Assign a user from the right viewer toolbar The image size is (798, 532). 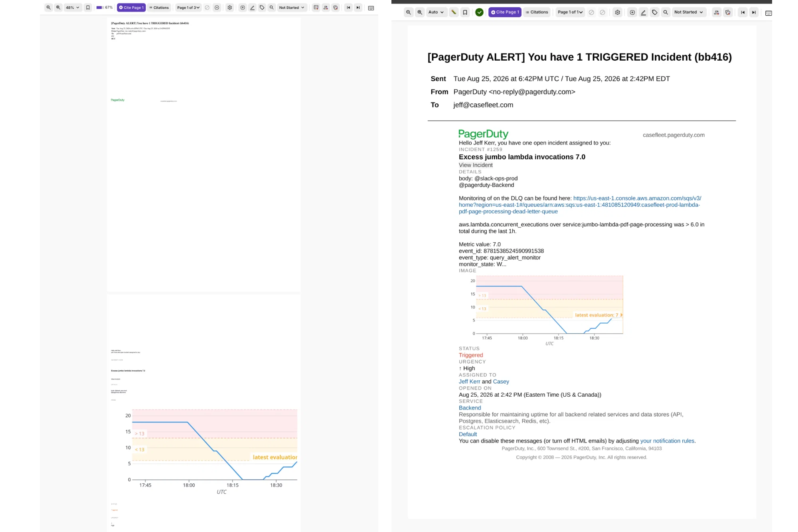pyautogui.click(x=717, y=12)
